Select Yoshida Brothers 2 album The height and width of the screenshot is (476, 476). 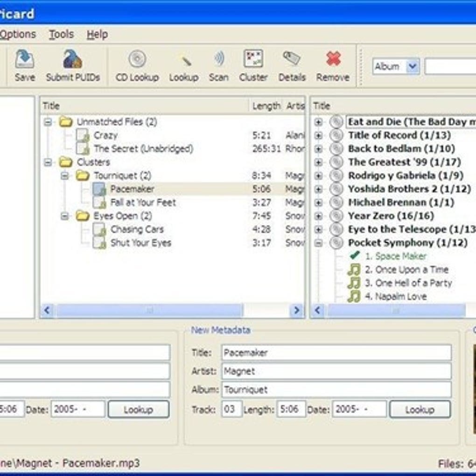tap(410, 189)
